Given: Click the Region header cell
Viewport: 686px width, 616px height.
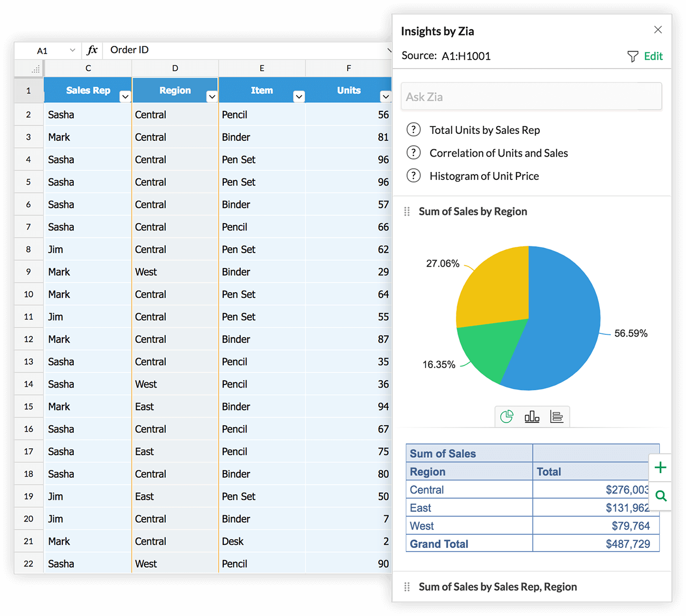Looking at the screenshot, I should 175,90.
